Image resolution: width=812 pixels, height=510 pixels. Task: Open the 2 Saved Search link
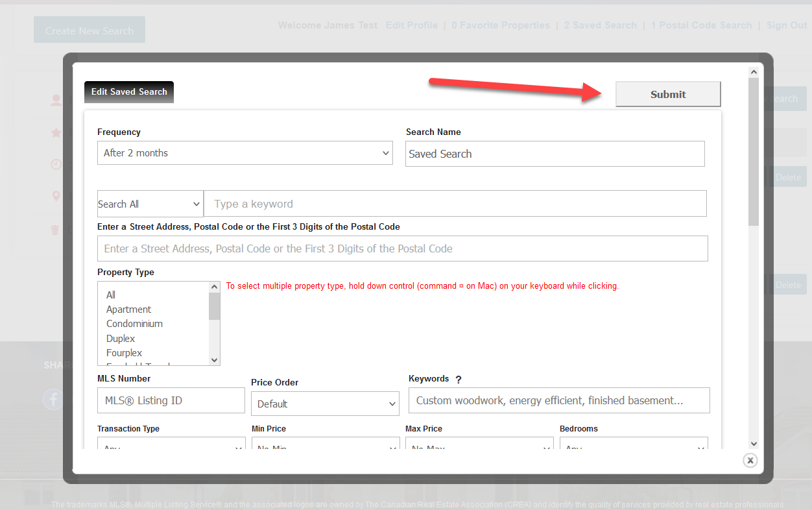[x=600, y=25]
